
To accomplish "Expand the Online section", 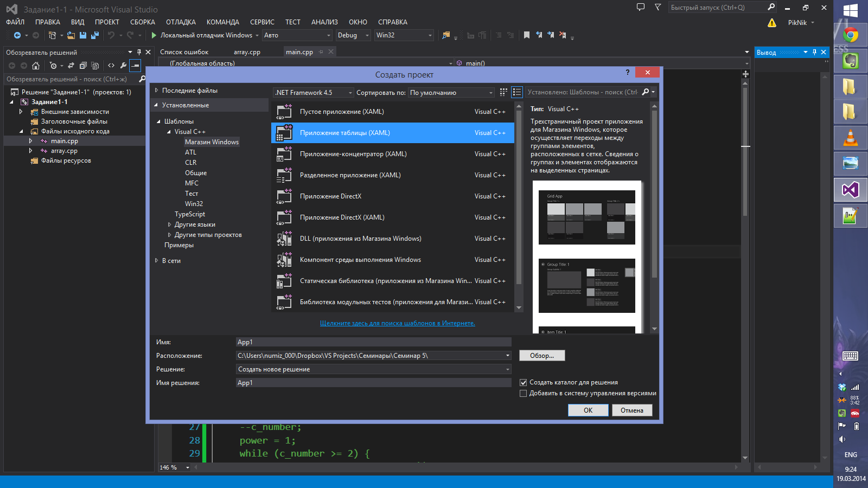I will (157, 261).
